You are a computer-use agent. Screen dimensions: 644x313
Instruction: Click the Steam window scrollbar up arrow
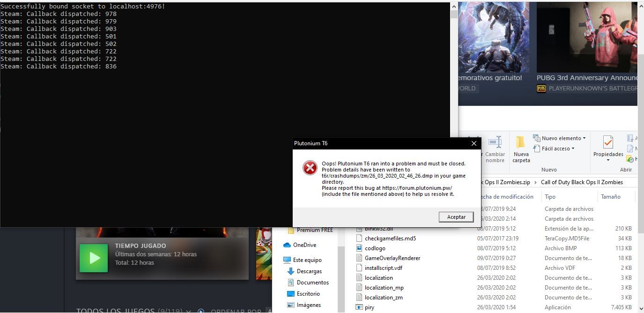pos(640,5)
